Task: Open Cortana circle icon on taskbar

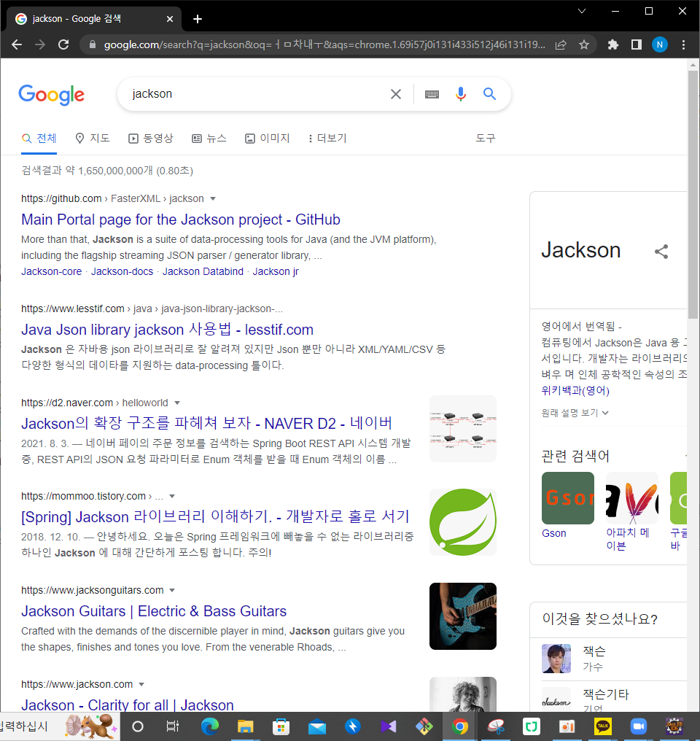Action: pos(138,726)
